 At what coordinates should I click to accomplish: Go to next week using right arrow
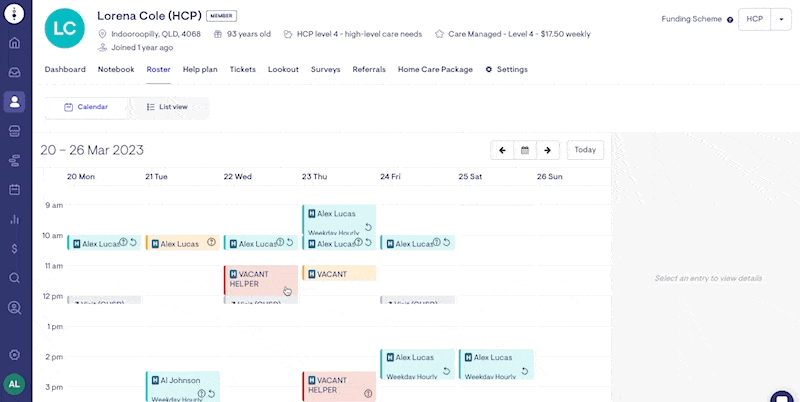[547, 150]
